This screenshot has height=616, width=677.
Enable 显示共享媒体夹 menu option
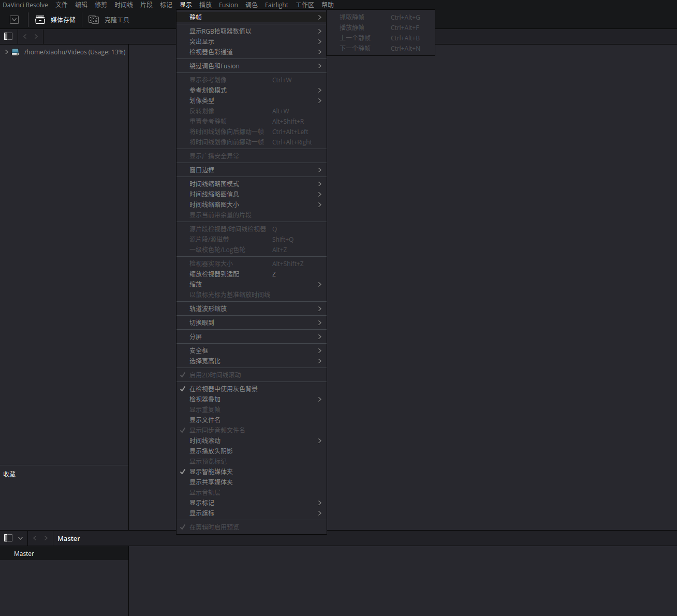(211, 482)
